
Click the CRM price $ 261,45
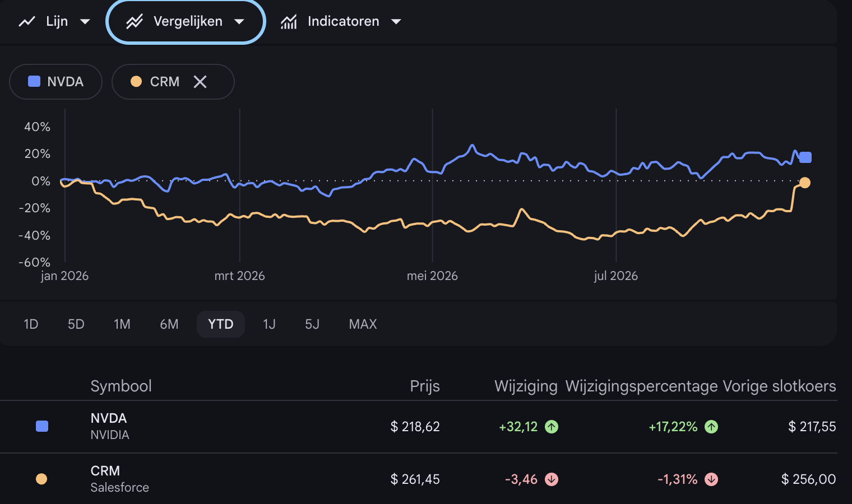pyautogui.click(x=415, y=479)
